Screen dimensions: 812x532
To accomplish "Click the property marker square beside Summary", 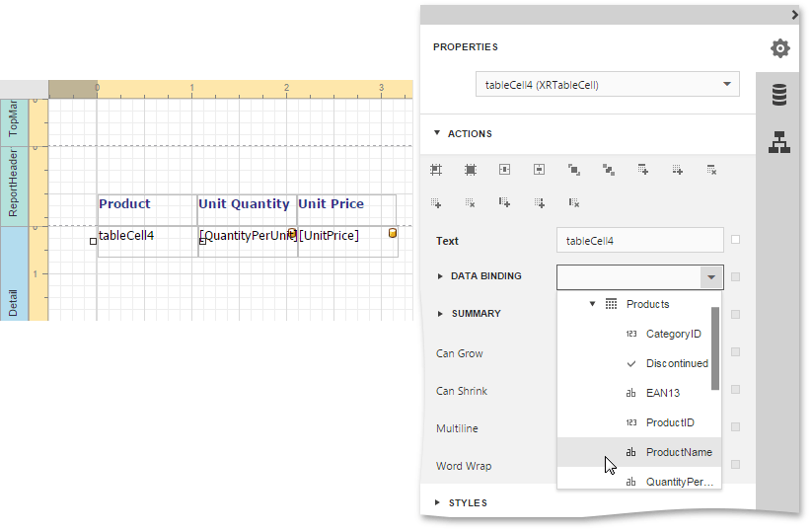I will [735, 315].
